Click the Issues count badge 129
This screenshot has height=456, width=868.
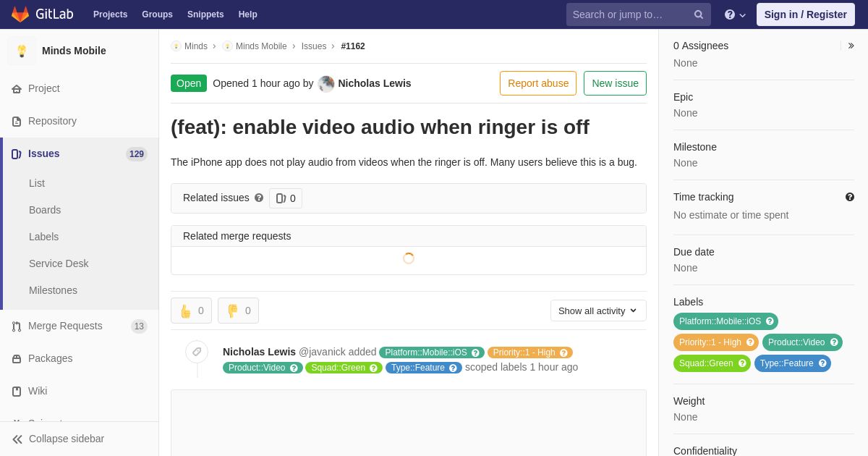(x=137, y=154)
